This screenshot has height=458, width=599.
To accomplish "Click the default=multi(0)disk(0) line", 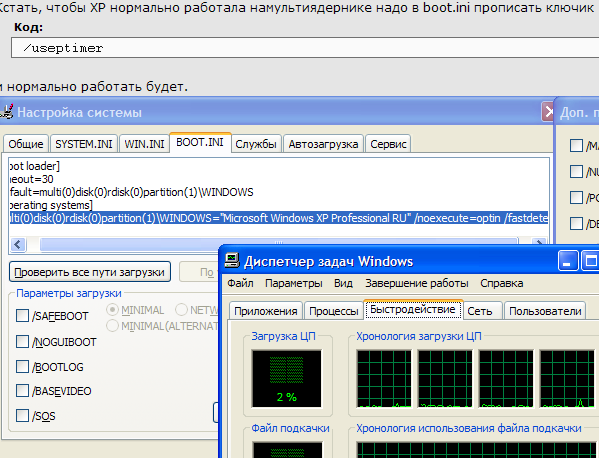I will point(131,192).
